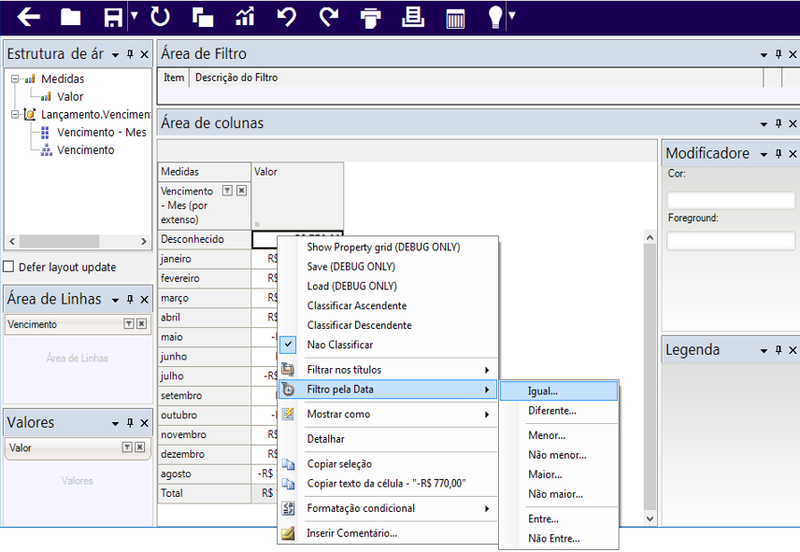The image size is (800, 552).
Task: Open dropdown arrow next to save icon
Action: [x=134, y=16]
